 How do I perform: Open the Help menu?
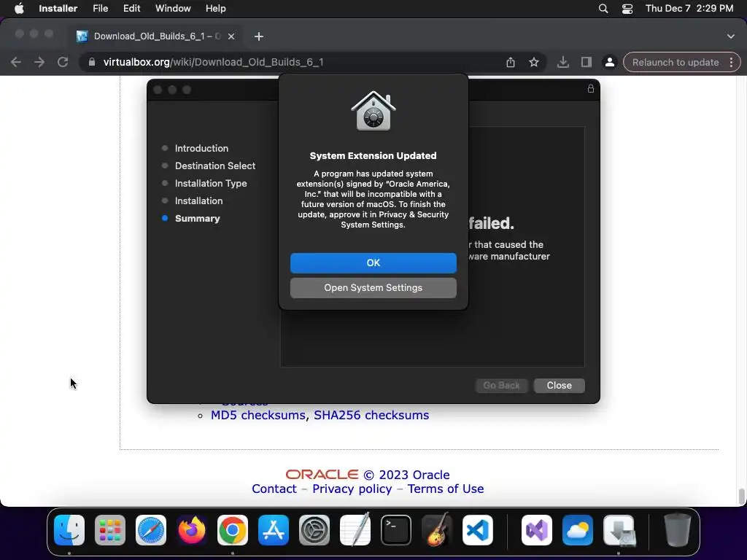point(215,9)
